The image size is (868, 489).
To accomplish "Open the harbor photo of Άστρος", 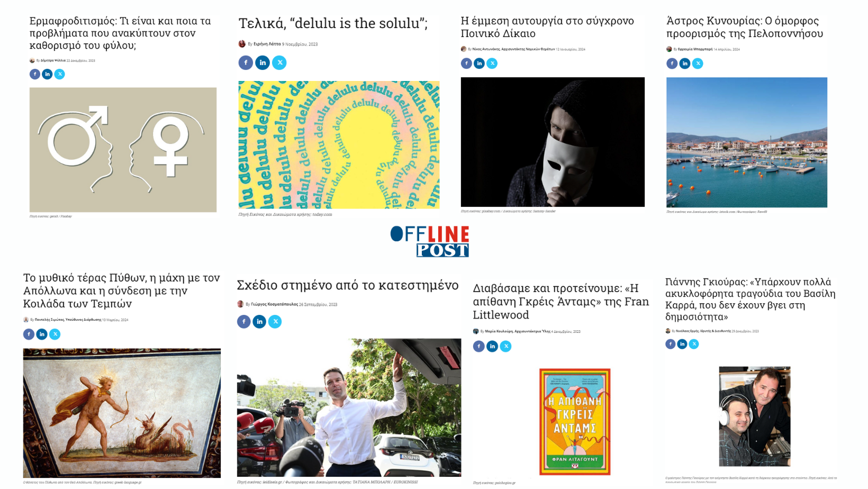I will (x=747, y=142).
